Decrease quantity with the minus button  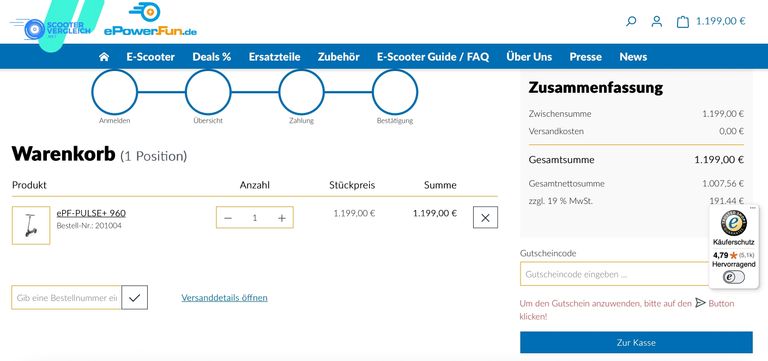pyautogui.click(x=228, y=218)
